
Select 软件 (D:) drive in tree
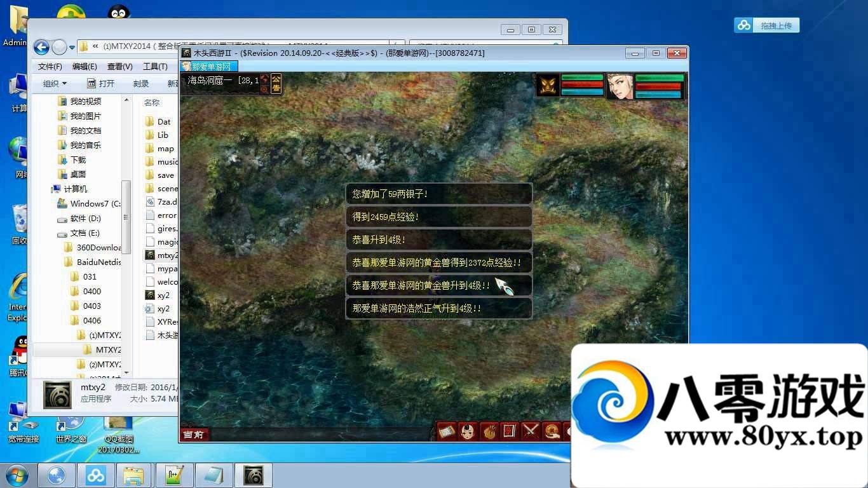(x=79, y=218)
